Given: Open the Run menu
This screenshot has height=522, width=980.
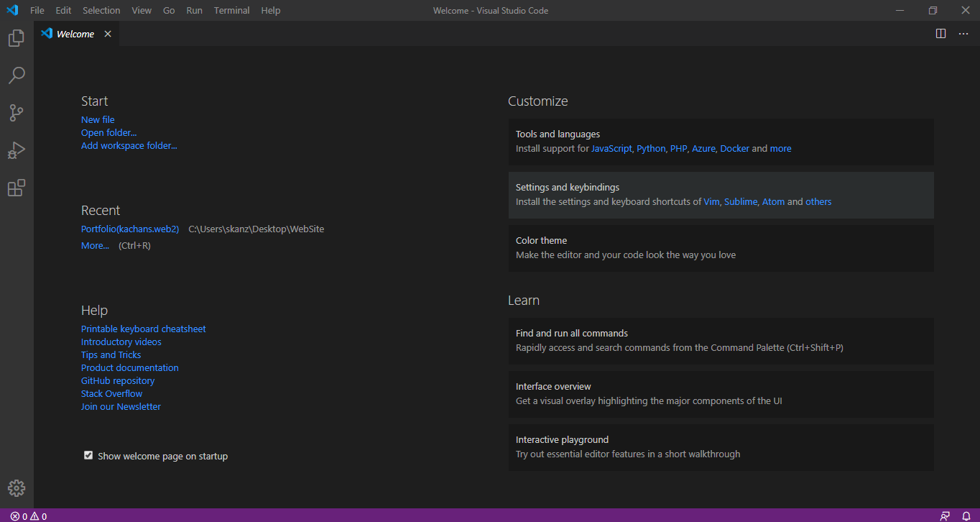Looking at the screenshot, I should click(x=194, y=10).
